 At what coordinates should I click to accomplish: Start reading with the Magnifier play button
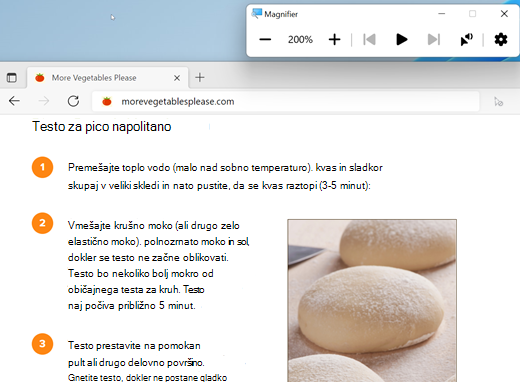click(402, 40)
